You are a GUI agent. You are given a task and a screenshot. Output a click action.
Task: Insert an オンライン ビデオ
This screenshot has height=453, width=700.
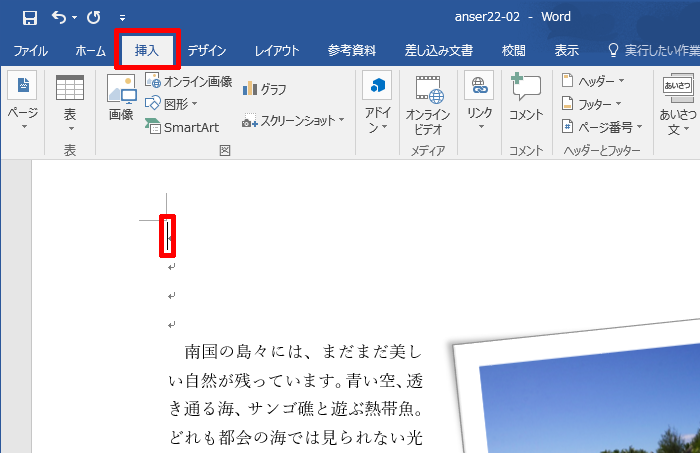point(428,106)
